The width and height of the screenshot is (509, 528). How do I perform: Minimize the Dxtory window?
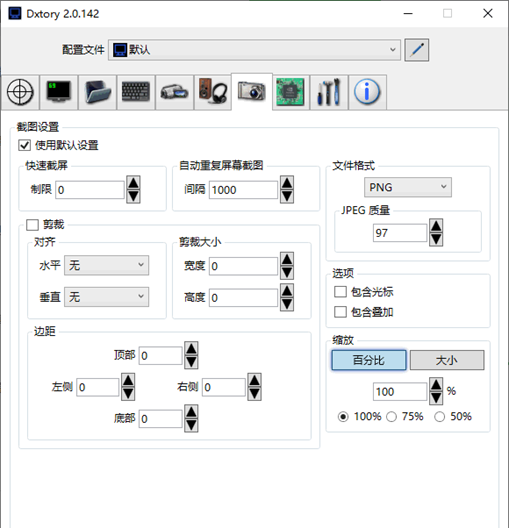pos(408,14)
